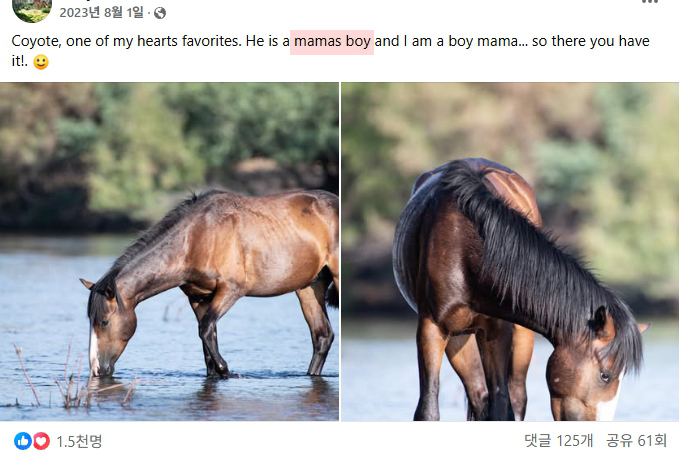This screenshot has width=679, height=456.
Task: Click the globe public audience icon
Action: (x=160, y=13)
